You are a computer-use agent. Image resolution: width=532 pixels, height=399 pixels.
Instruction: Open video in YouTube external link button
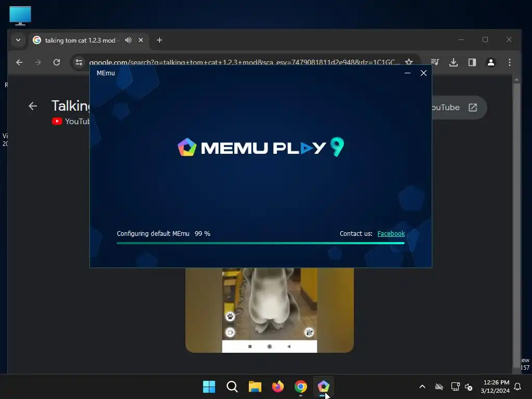point(473,108)
